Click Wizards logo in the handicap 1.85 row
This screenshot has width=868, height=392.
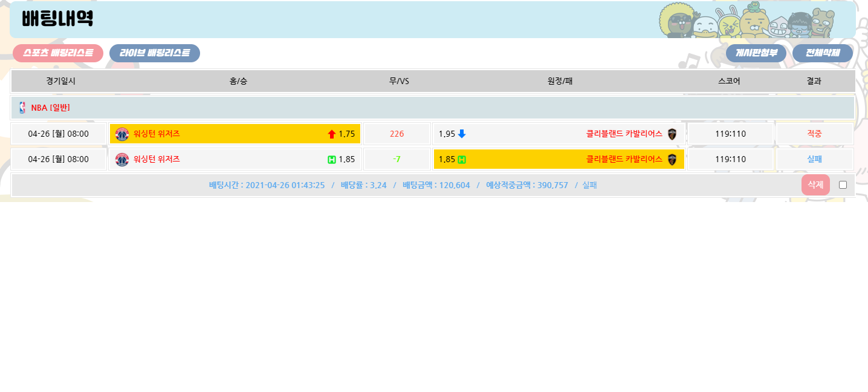122,160
